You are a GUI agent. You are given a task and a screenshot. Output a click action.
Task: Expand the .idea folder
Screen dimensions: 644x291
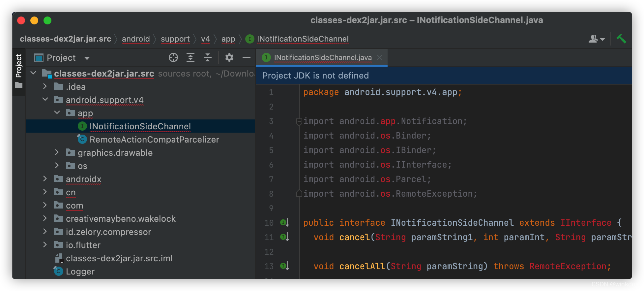45,86
